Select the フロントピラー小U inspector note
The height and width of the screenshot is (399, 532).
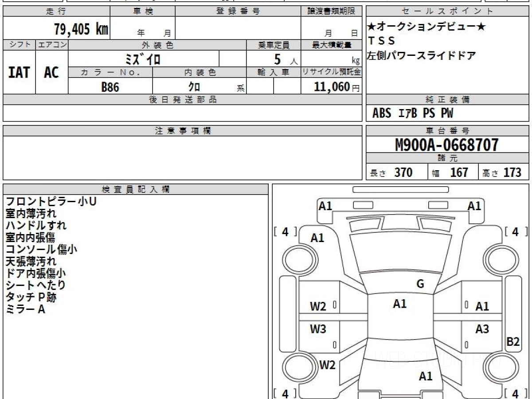[x=51, y=201]
